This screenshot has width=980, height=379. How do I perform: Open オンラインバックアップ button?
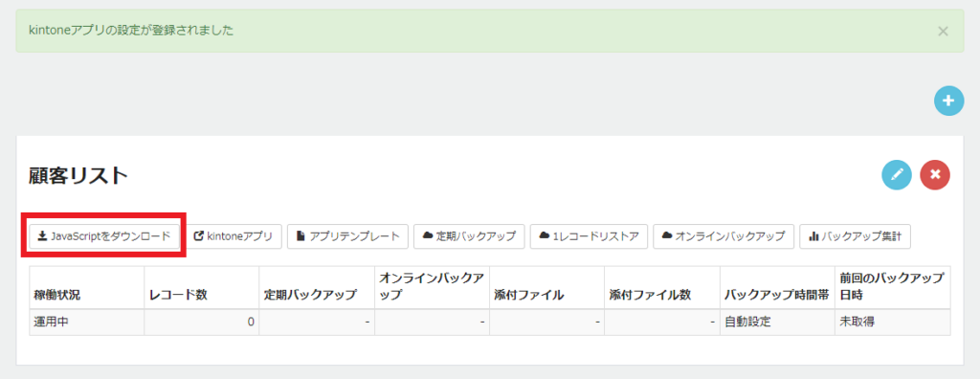coord(724,236)
